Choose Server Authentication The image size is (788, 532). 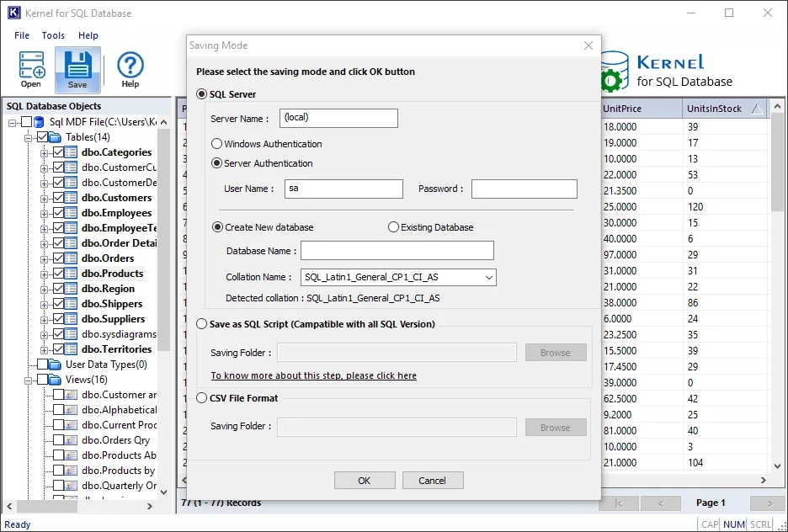pos(216,163)
